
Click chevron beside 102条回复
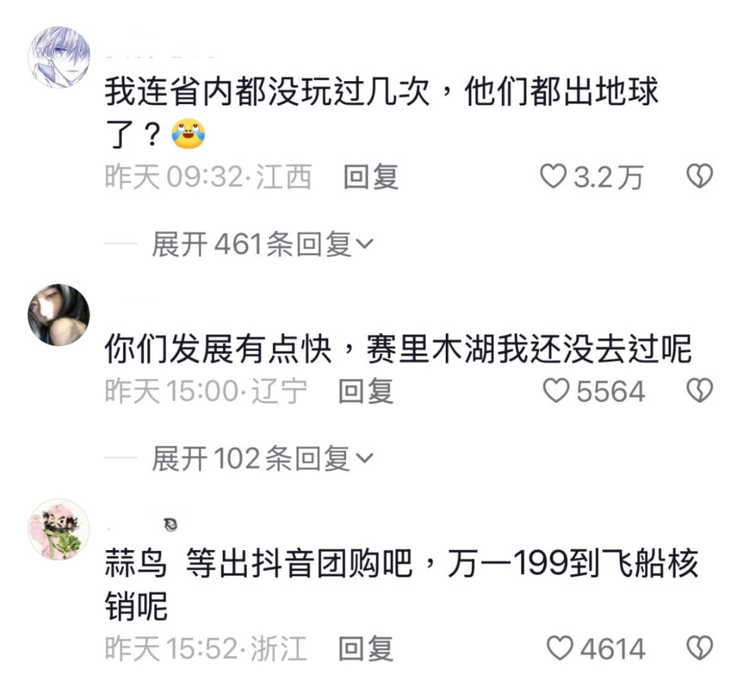365,459
